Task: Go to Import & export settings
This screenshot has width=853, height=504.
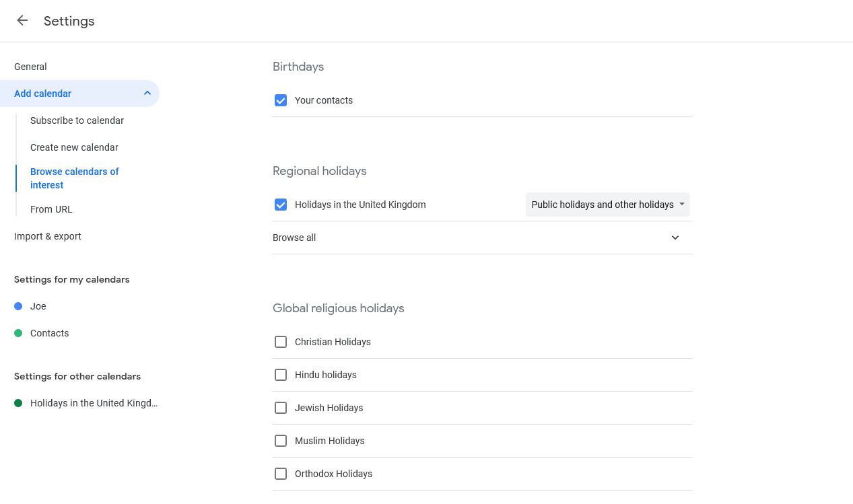Action: click(48, 236)
